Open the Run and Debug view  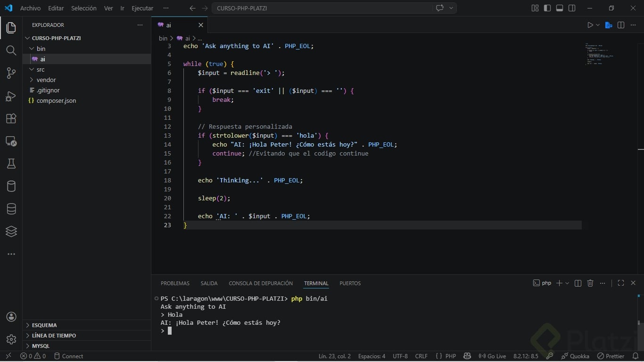tap(11, 96)
